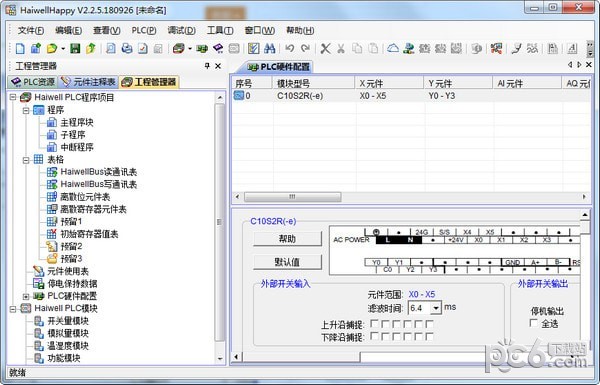Screen dimensions: 600x385
Task: Click the Copy toolbar icon
Action: click(x=357, y=49)
